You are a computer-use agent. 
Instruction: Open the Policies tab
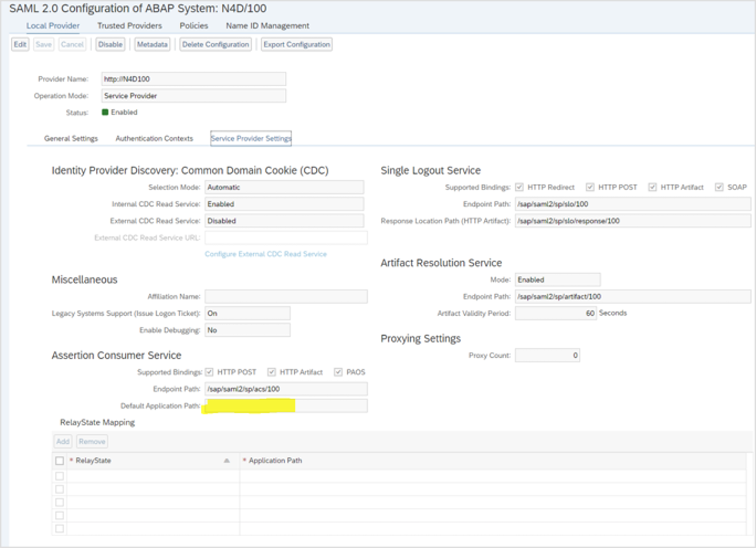click(x=193, y=26)
